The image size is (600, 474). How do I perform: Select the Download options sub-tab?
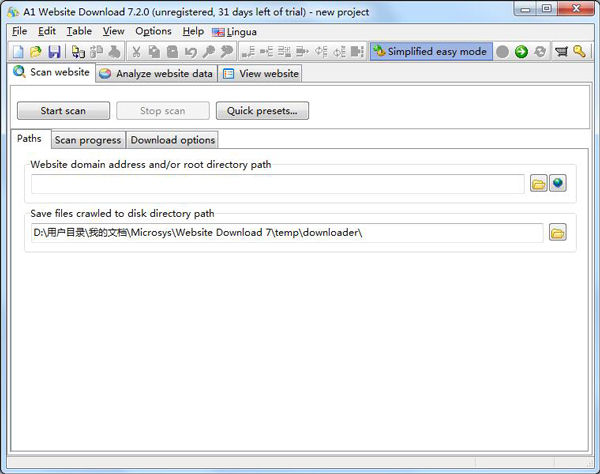point(173,140)
